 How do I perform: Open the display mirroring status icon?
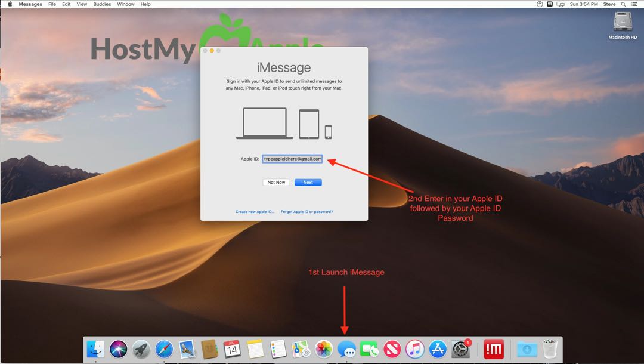tap(560, 4)
